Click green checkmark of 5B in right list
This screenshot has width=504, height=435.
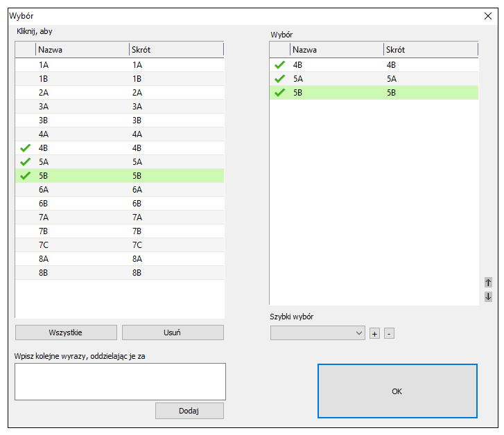(280, 93)
